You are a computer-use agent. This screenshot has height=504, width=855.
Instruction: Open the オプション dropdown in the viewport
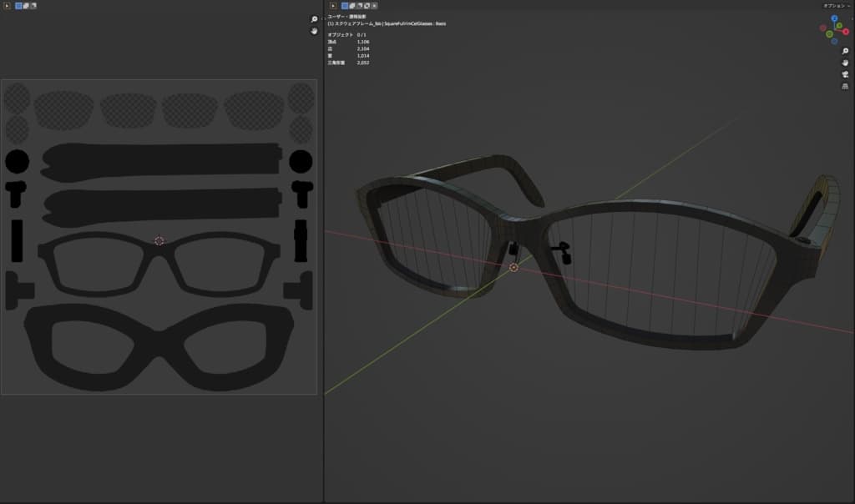pyautogui.click(x=836, y=6)
